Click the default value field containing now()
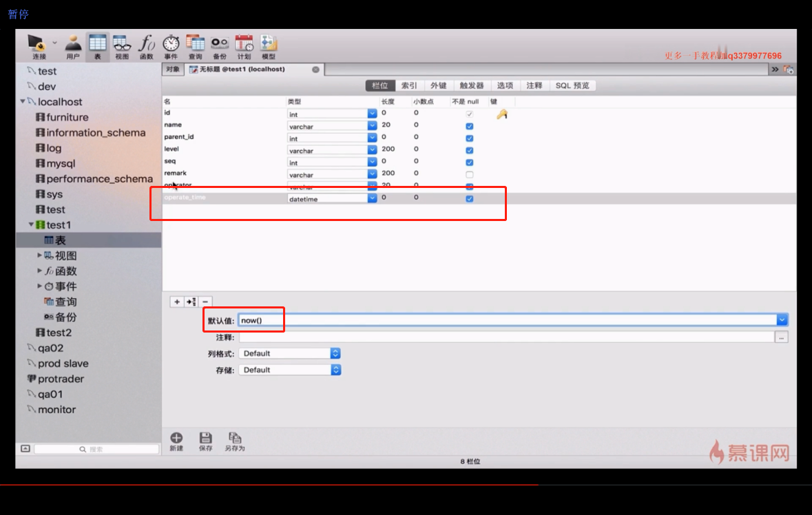The height and width of the screenshot is (515, 812). coord(508,320)
